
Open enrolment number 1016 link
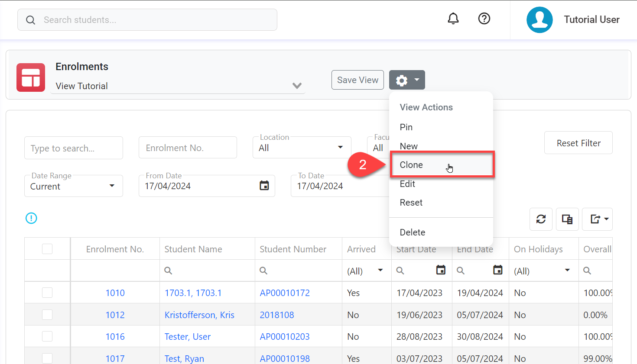click(x=115, y=337)
